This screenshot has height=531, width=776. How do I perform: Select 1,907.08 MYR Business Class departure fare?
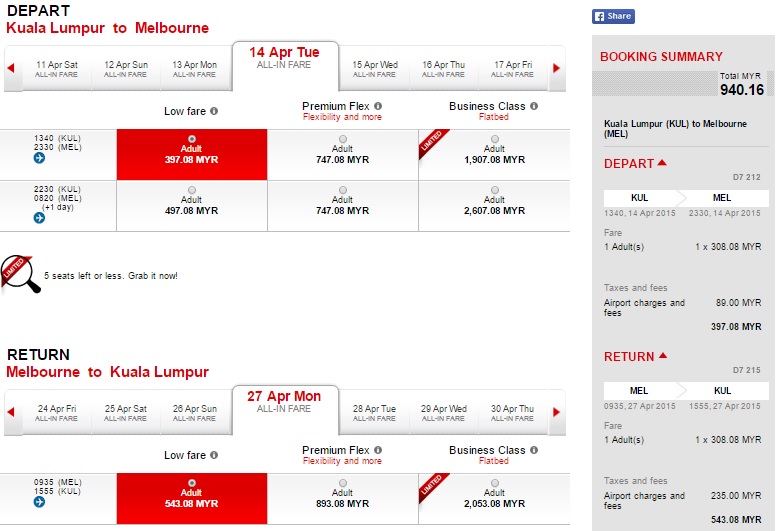tap(494, 139)
